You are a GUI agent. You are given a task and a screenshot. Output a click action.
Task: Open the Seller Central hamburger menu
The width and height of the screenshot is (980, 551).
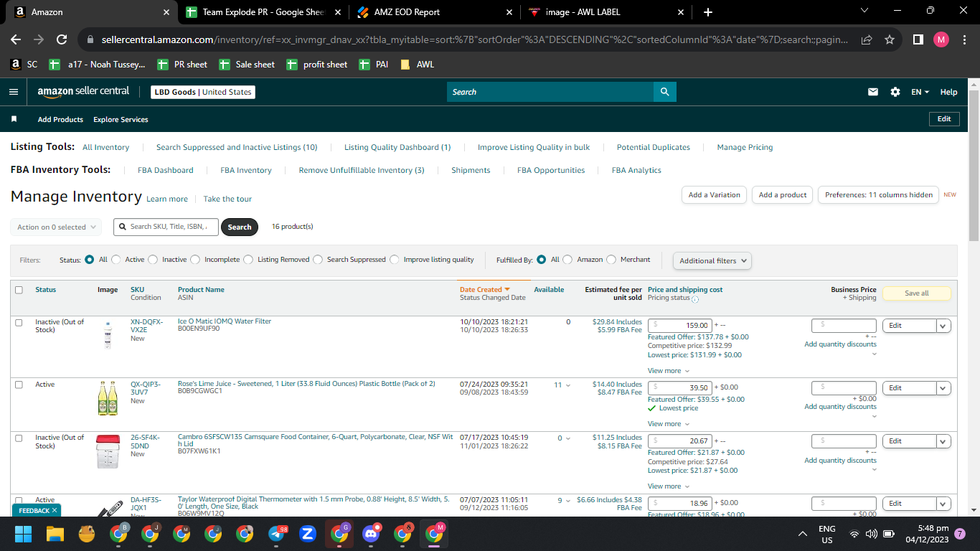(x=14, y=92)
